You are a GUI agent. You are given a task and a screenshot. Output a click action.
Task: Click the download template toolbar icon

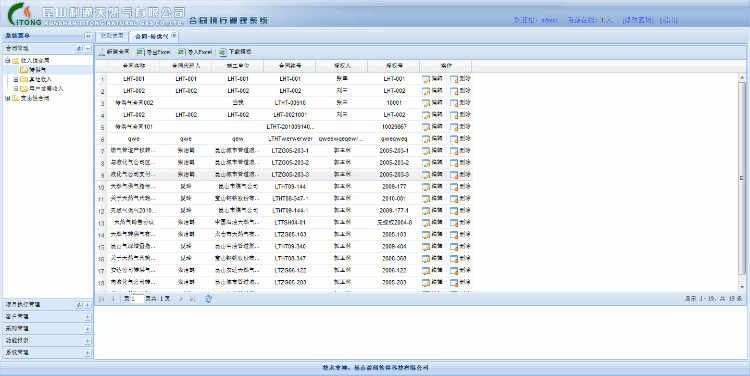click(223, 52)
